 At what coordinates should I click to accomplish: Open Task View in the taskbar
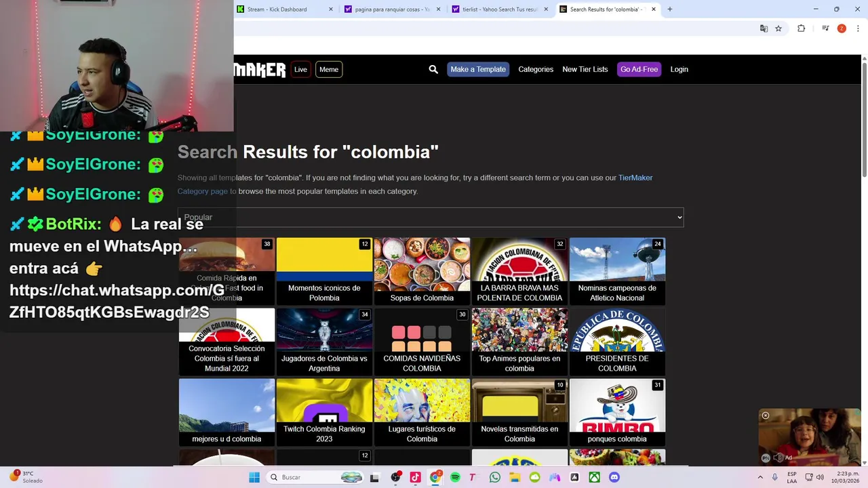(374, 477)
